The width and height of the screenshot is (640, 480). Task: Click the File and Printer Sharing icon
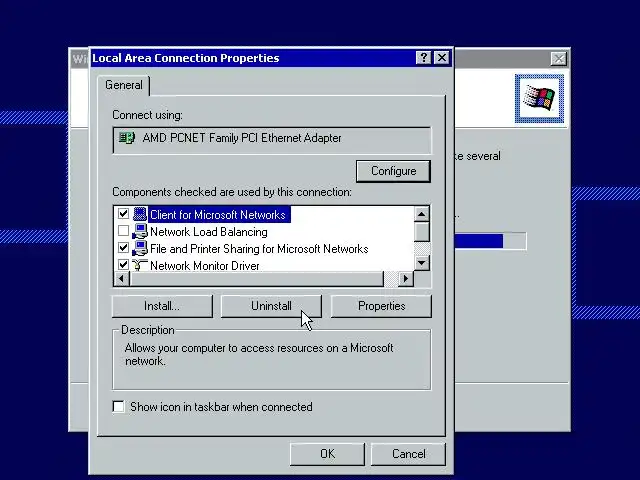(x=140, y=248)
